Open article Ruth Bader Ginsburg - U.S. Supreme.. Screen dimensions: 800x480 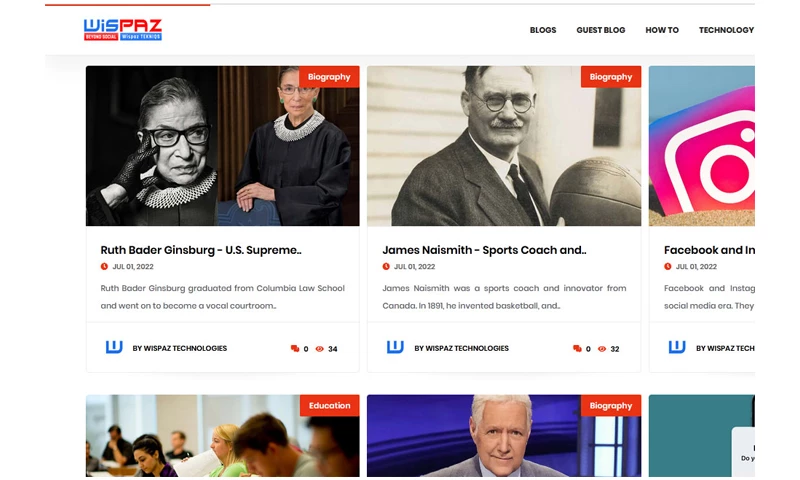click(x=201, y=250)
